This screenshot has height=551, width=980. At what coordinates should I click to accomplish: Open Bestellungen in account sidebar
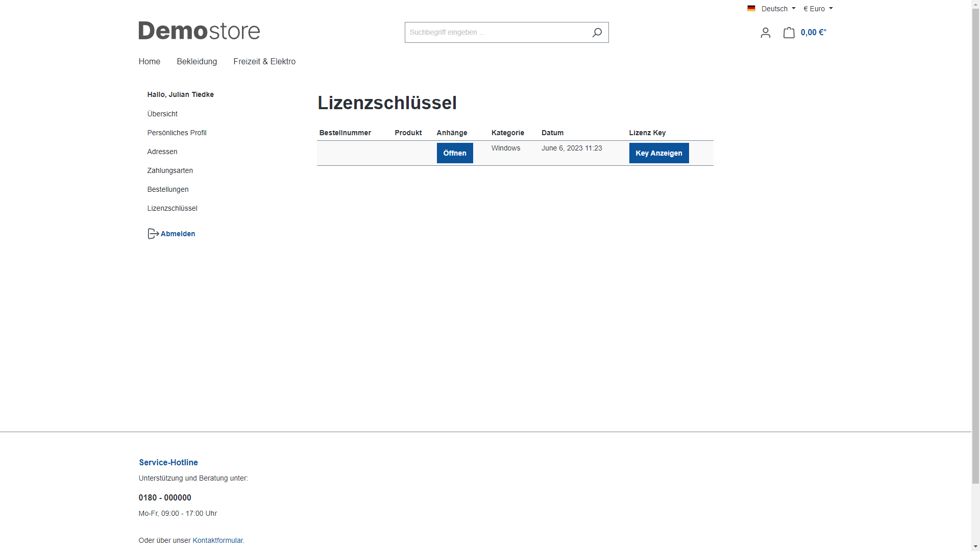tap(168, 189)
